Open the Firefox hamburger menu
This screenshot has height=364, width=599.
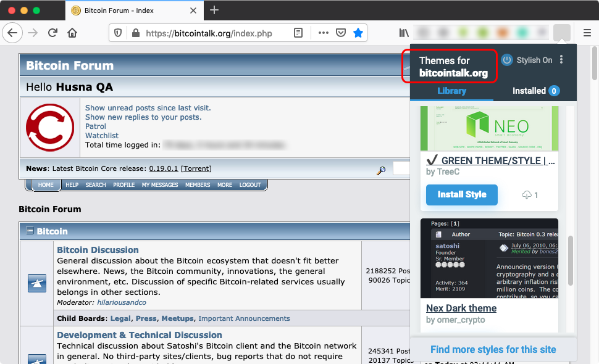587,33
